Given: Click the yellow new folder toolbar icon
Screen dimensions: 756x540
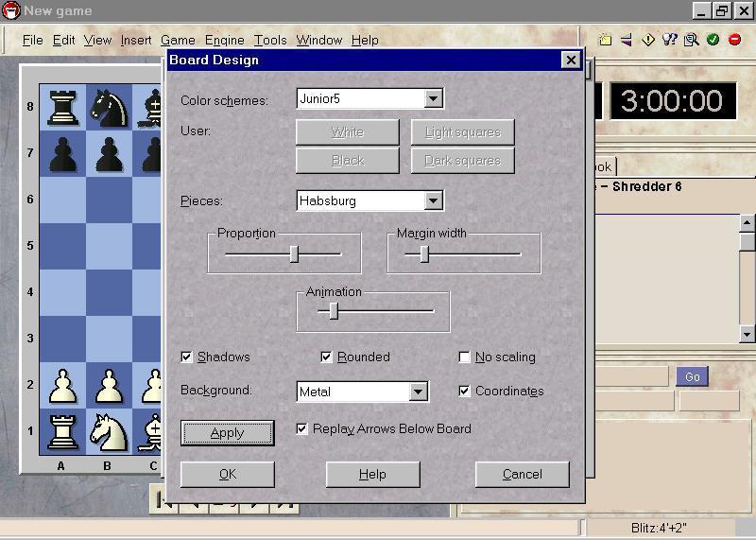Looking at the screenshot, I should (x=605, y=40).
